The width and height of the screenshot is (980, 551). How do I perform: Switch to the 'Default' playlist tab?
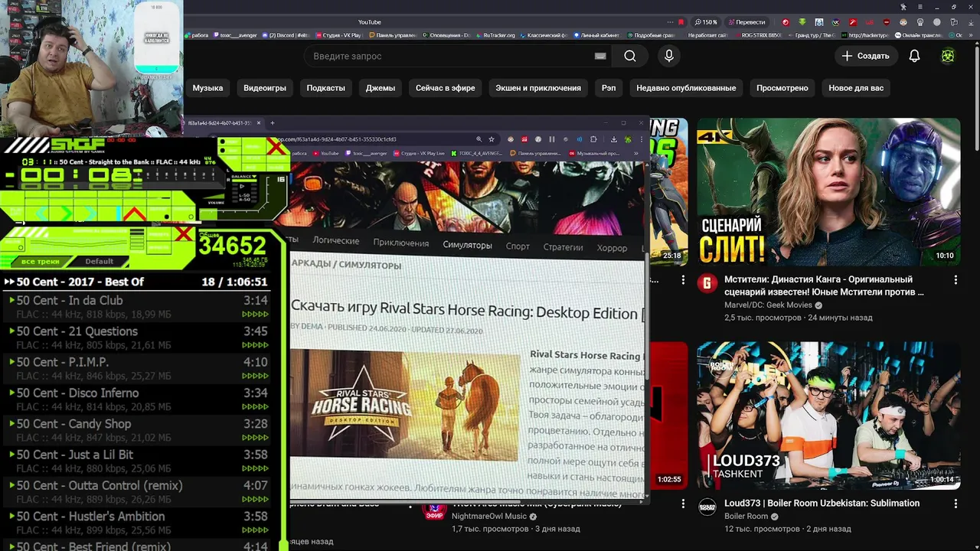(100, 262)
